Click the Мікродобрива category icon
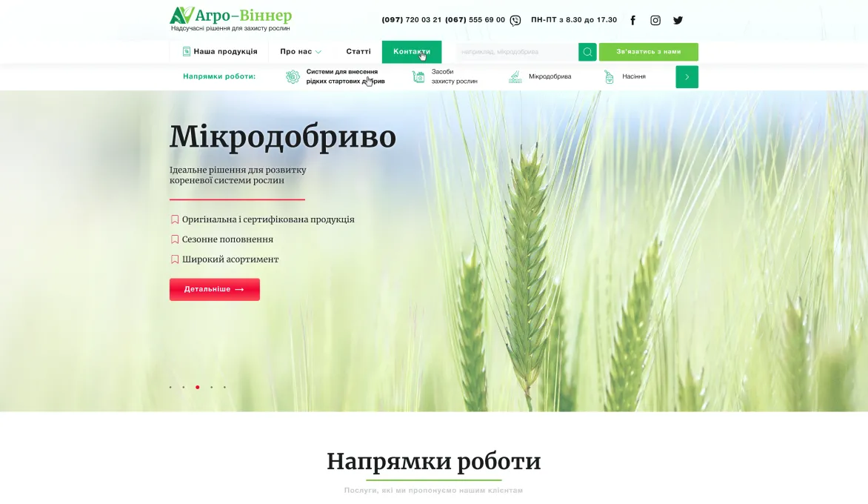868x504 pixels. [515, 76]
